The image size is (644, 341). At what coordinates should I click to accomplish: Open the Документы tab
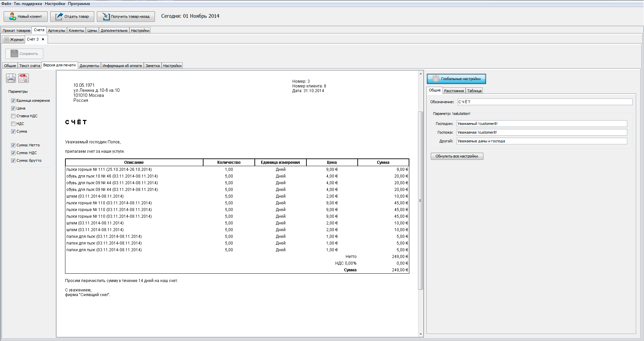tap(90, 66)
